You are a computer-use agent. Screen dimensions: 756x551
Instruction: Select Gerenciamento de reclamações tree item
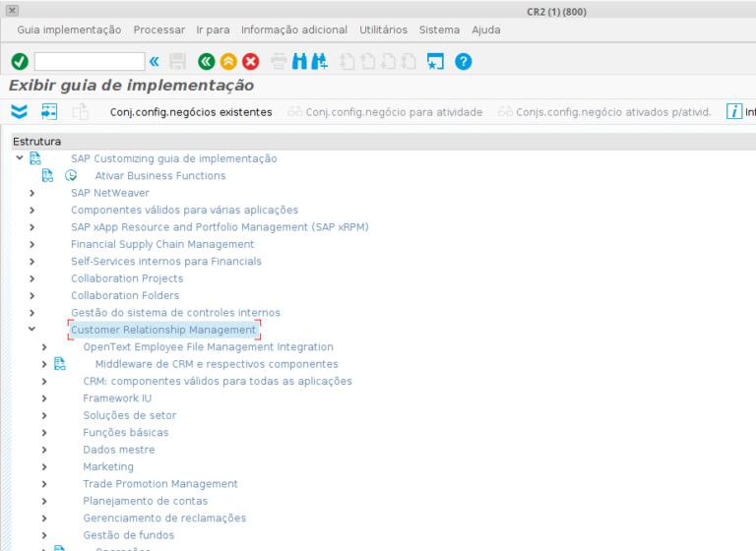pos(164,518)
